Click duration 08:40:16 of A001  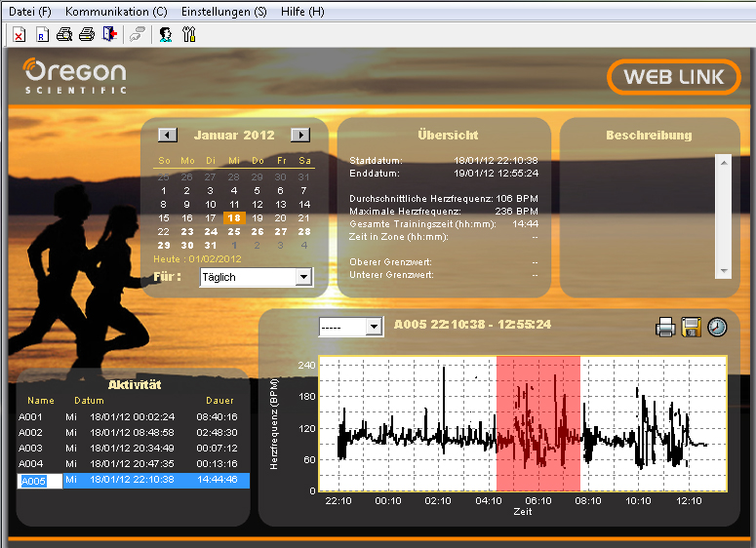217,417
